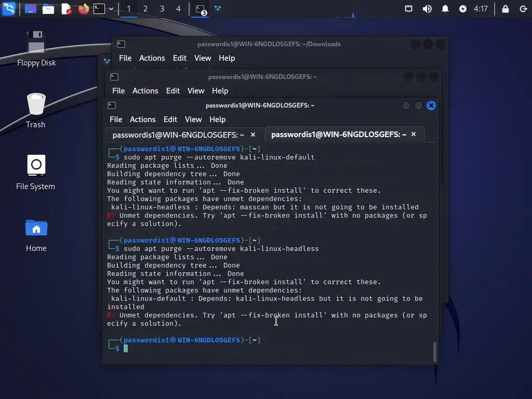Switch to workspace 2

pos(145,9)
